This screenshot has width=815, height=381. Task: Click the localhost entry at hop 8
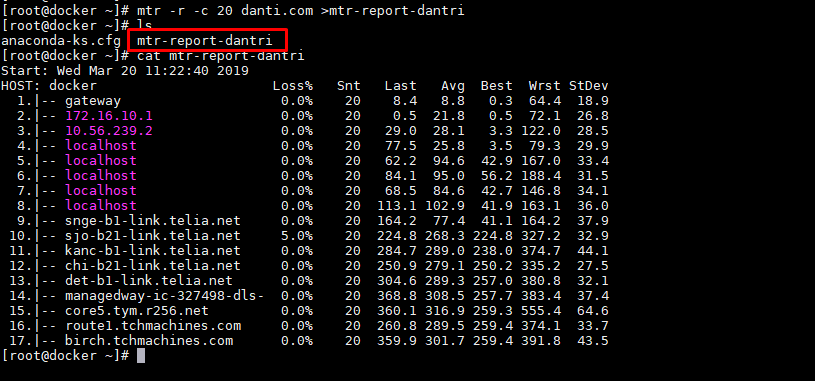tap(101, 205)
